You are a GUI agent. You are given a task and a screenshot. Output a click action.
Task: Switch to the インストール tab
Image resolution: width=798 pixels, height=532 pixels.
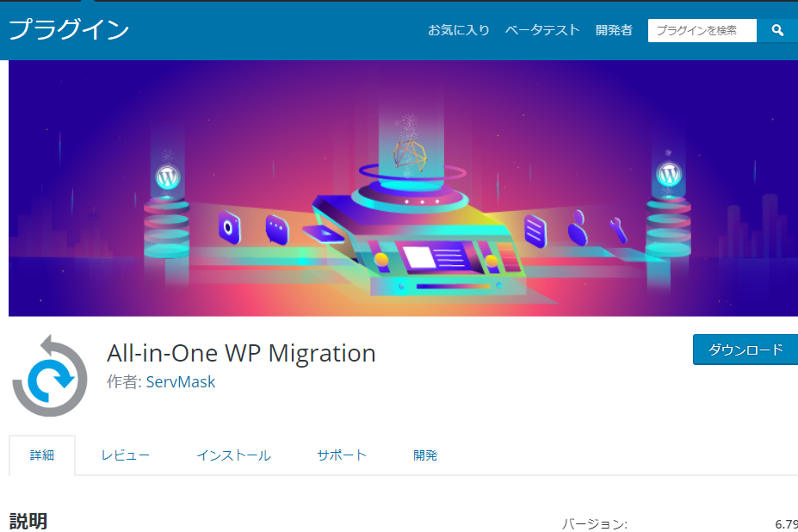pyautogui.click(x=233, y=455)
